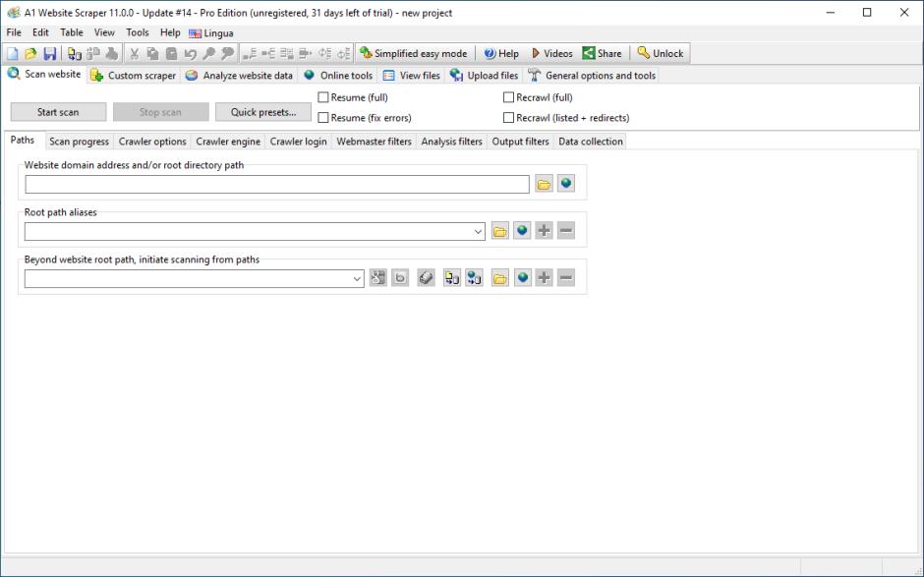Expand the Beyond website root path dropdown
Screen dimensions: 924x577
click(357, 279)
